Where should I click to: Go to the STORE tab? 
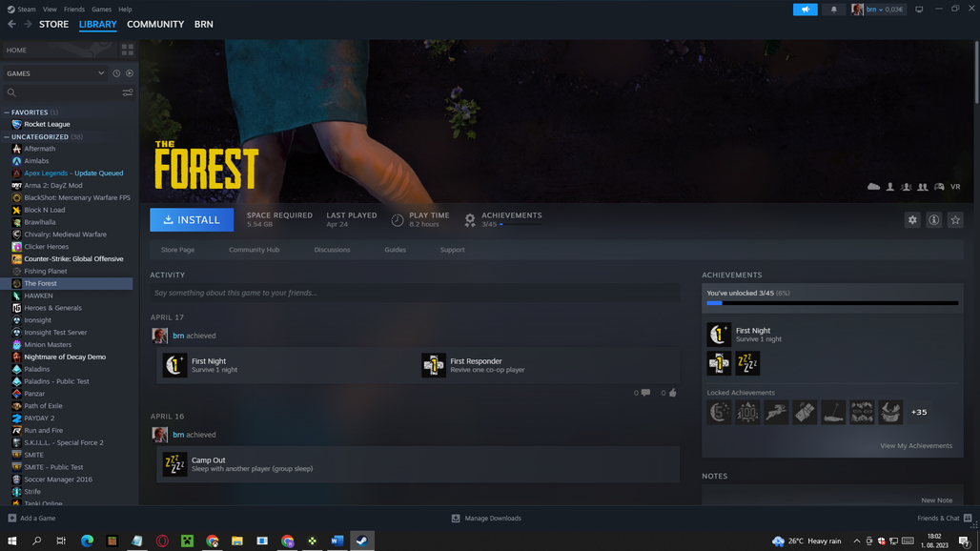53,25
